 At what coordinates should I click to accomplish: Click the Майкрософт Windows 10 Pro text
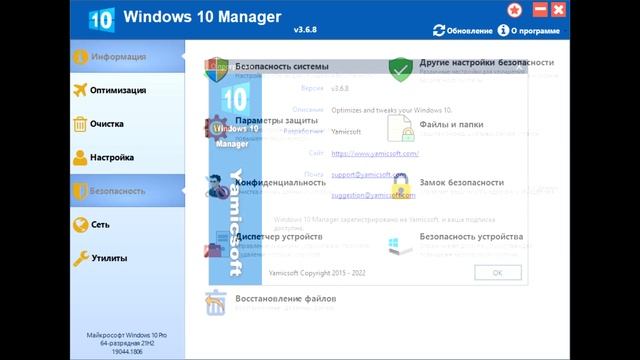coord(127,335)
